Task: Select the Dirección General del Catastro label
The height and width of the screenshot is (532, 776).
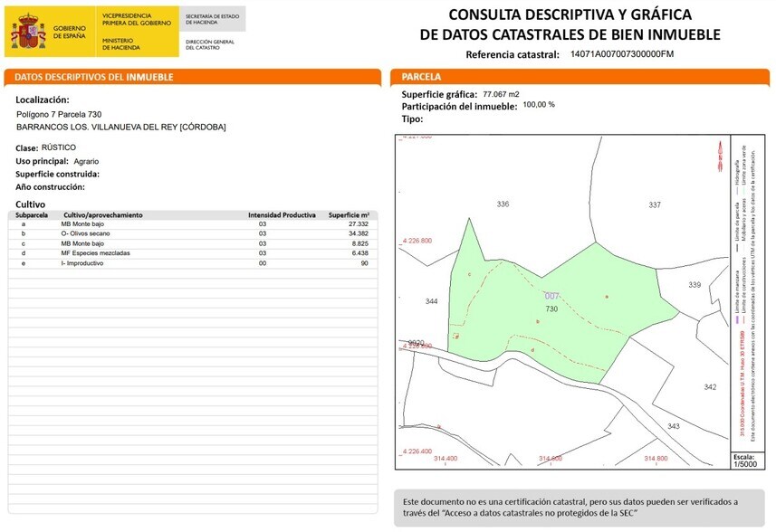Action: pyautogui.click(x=210, y=43)
